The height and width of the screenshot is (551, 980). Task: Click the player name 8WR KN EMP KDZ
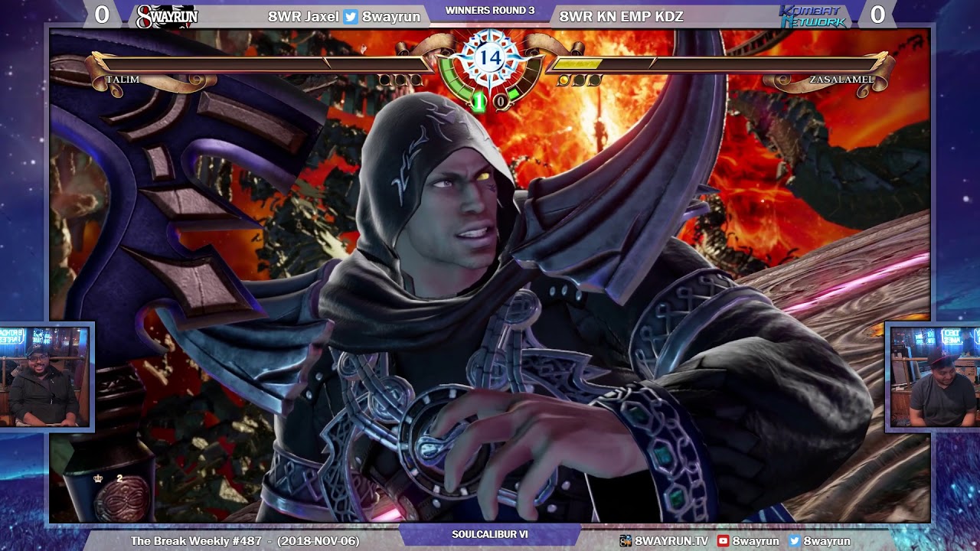622,17
